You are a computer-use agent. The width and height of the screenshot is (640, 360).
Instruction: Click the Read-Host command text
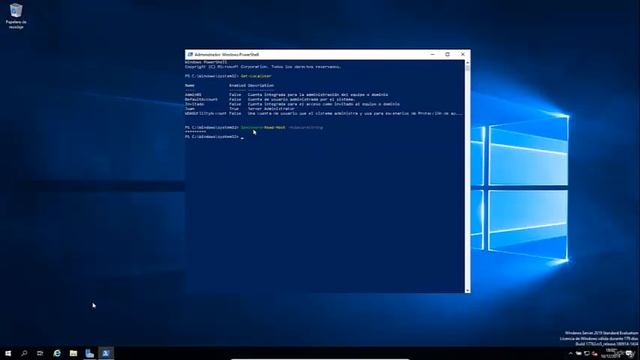coord(275,127)
